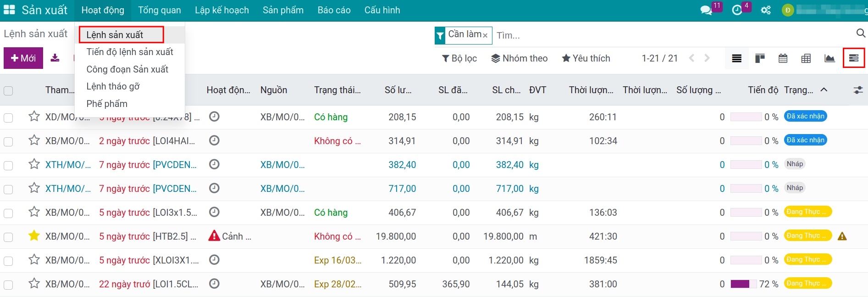Open the Nhóm theo dropdown
Image resolution: width=868 pixels, height=297 pixels.
[519, 58]
